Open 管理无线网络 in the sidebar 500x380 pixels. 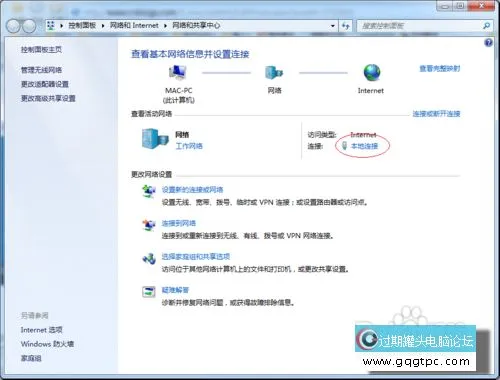point(41,70)
